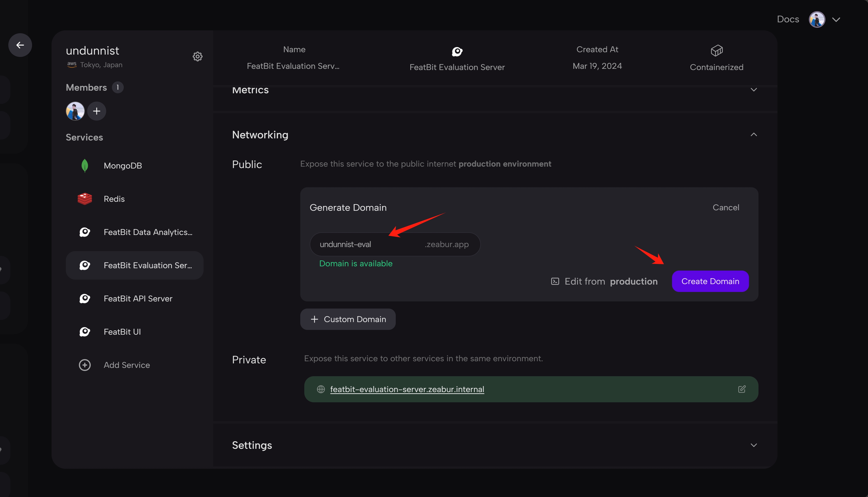Collapse the Networking section chevron
This screenshot has height=497, width=868.
click(754, 135)
